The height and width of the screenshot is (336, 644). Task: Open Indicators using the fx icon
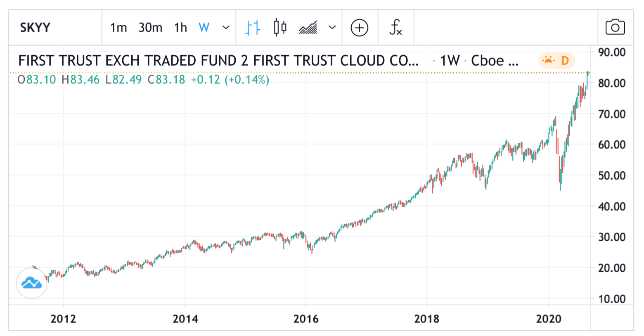coord(395,28)
